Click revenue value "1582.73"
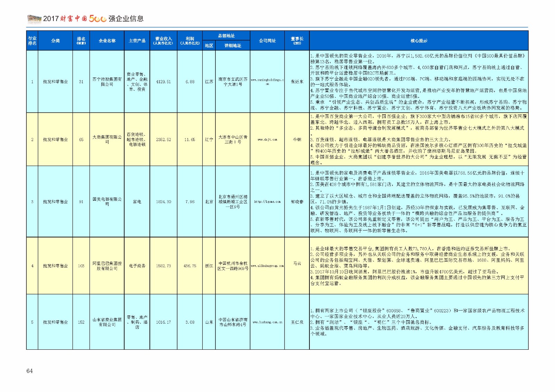The image size is (555, 392). point(163,266)
